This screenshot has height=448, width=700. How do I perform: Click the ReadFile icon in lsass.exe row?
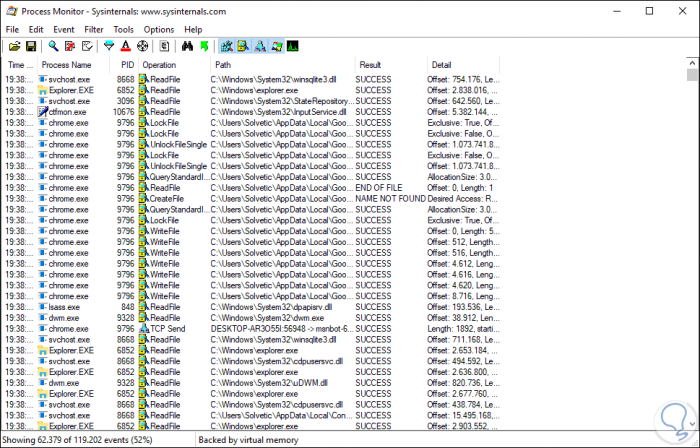(144, 307)
